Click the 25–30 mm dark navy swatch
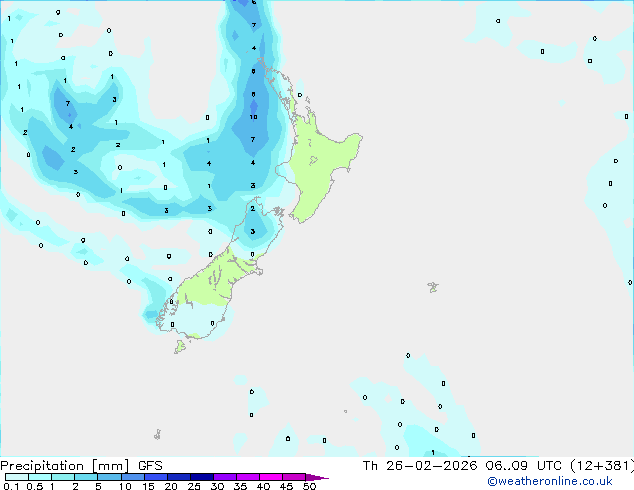Image resolution: width=634 pixels, height=490 pixels. (201, 477)
